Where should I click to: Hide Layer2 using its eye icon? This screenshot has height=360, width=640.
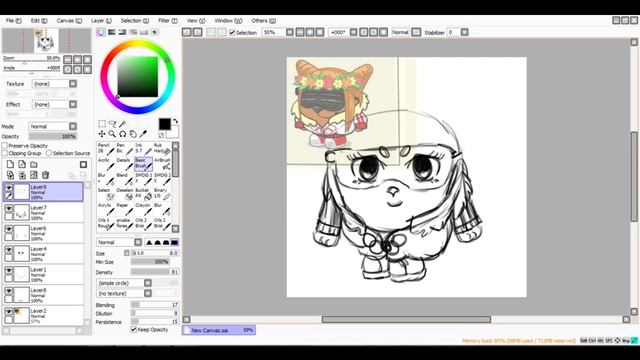(9, 312)
